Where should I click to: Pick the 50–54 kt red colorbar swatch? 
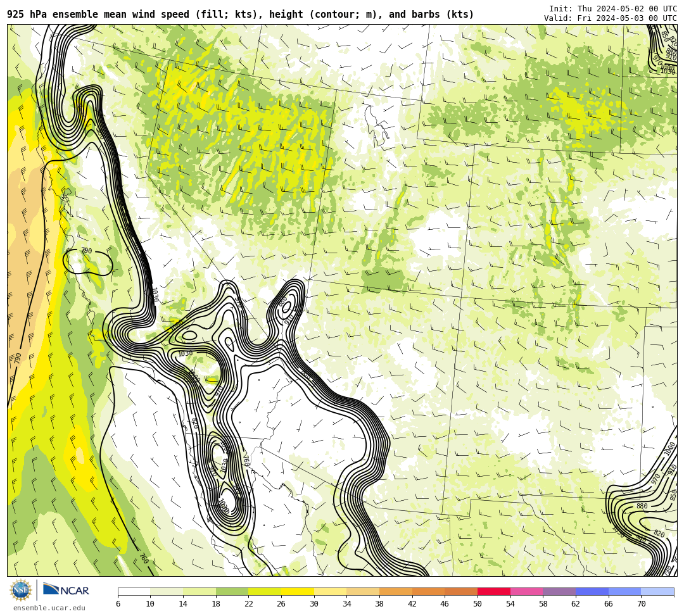click(x=494, y=591)
